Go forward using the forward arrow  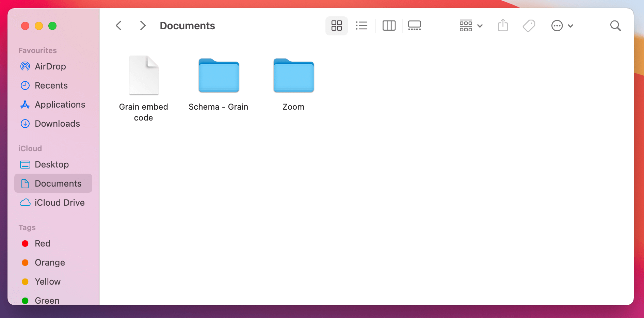point(143,26)
